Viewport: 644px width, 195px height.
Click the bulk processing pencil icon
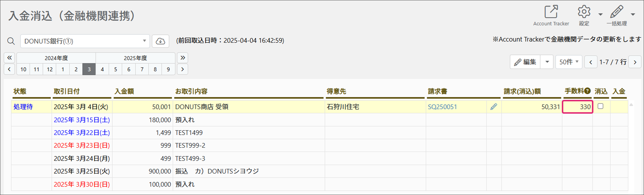pyautogui.click(x=617, y=12)
